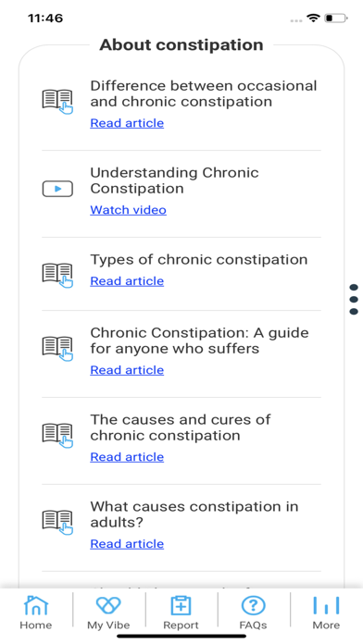Open the More bars icon
The width and height of the screenshot is (363, 644).
click(x=326, y=605)
